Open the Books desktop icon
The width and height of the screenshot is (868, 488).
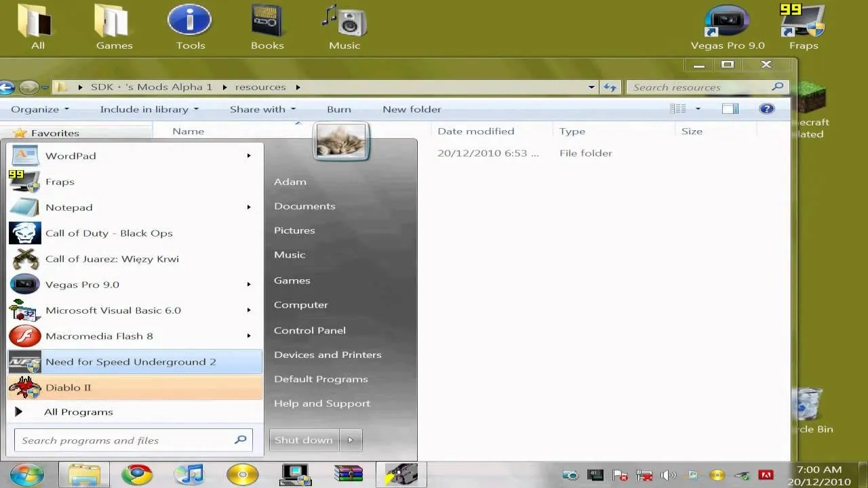click(267, 27)
